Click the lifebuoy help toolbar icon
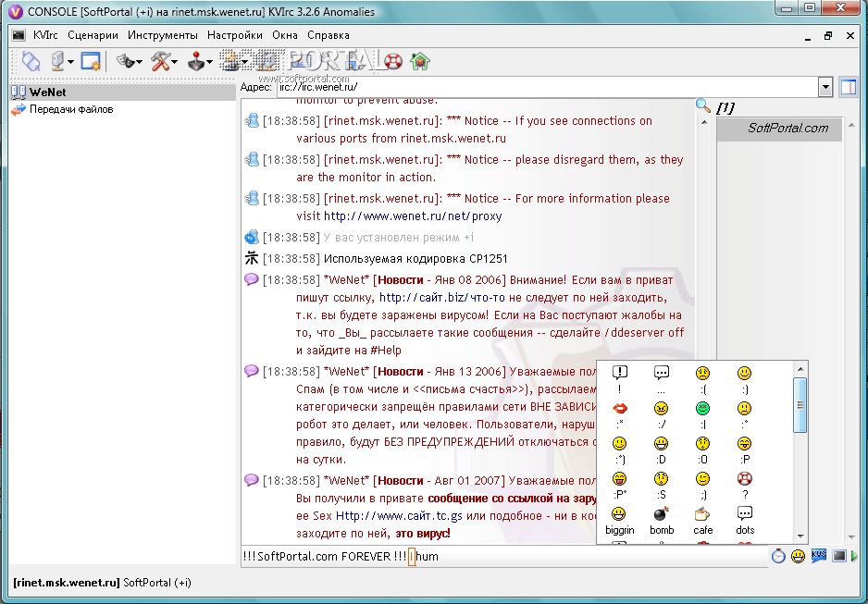Image resolution: width=868 pixels, height=604 pixels. point(393,61)
